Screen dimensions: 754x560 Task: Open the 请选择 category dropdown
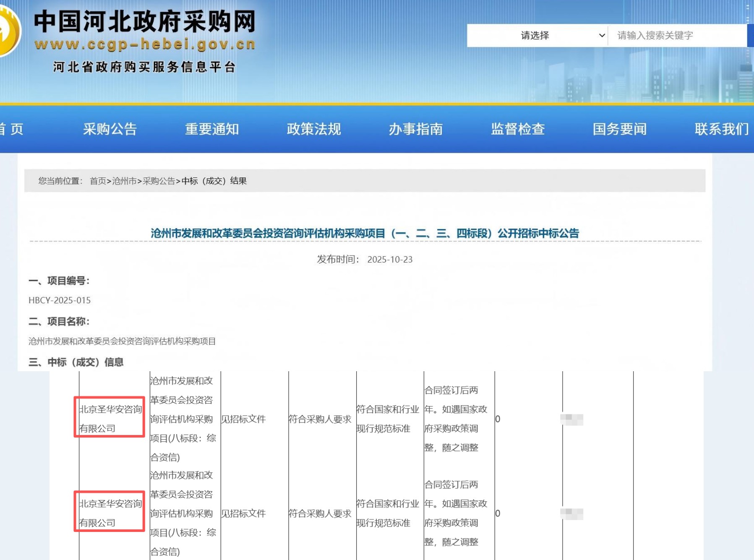537,36
